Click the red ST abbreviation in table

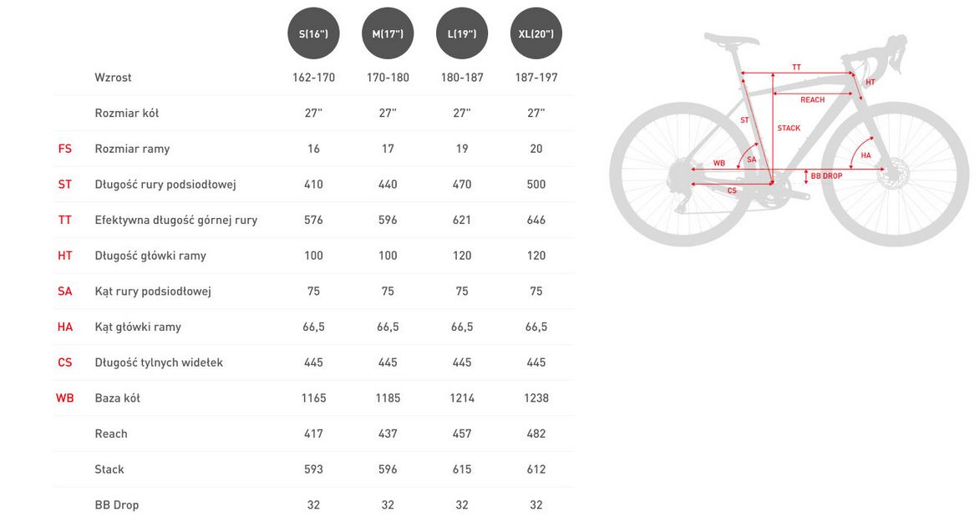tap(65, 185)
